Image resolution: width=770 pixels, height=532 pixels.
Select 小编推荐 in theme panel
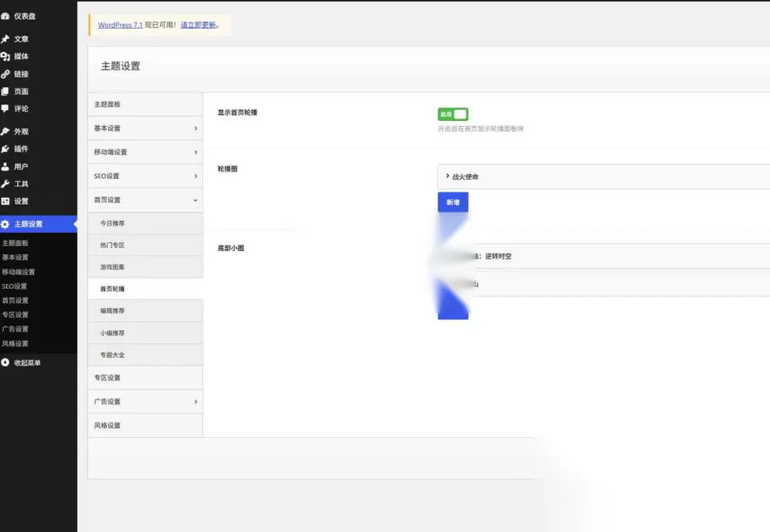146,333
